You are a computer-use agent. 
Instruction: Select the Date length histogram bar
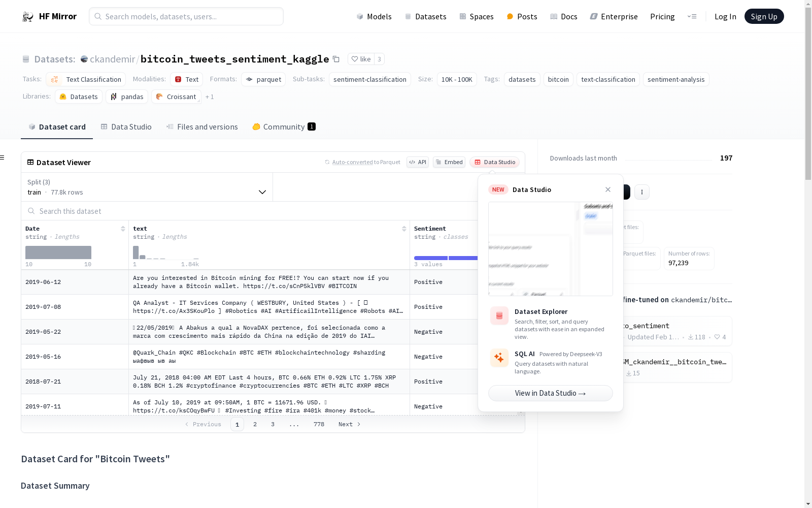point(58,252)
